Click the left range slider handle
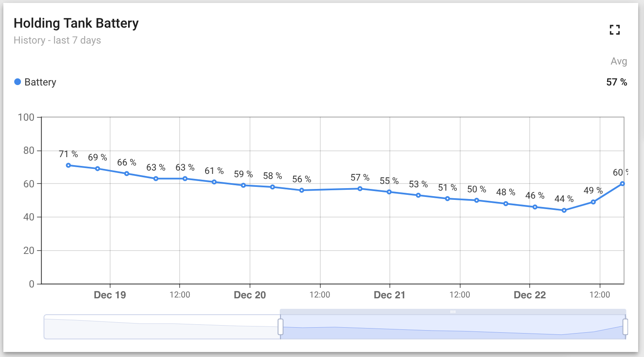Viewport: 644px width, 357px height. 281,327
